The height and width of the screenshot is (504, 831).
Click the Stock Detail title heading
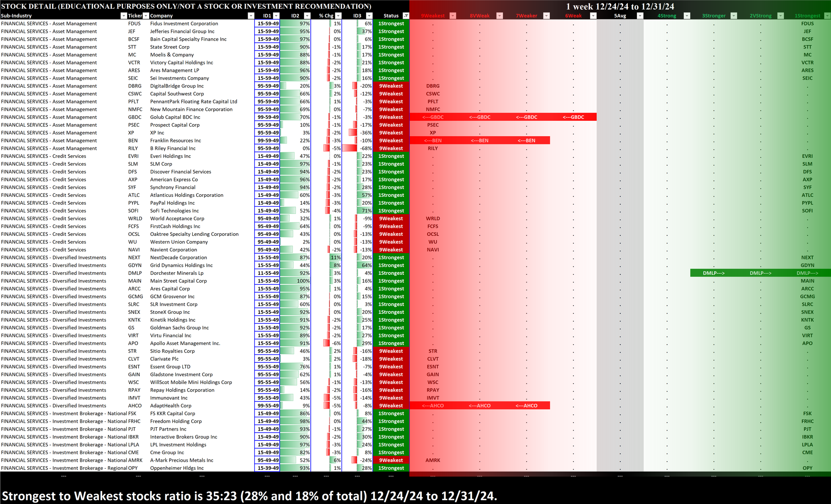tap(186, 6)
